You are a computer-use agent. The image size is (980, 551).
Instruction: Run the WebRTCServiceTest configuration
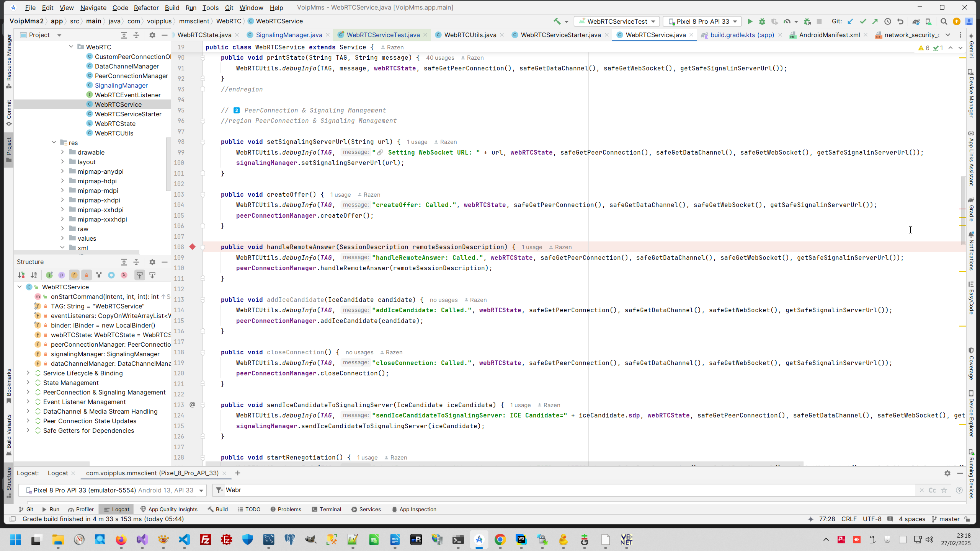(750, 21)
